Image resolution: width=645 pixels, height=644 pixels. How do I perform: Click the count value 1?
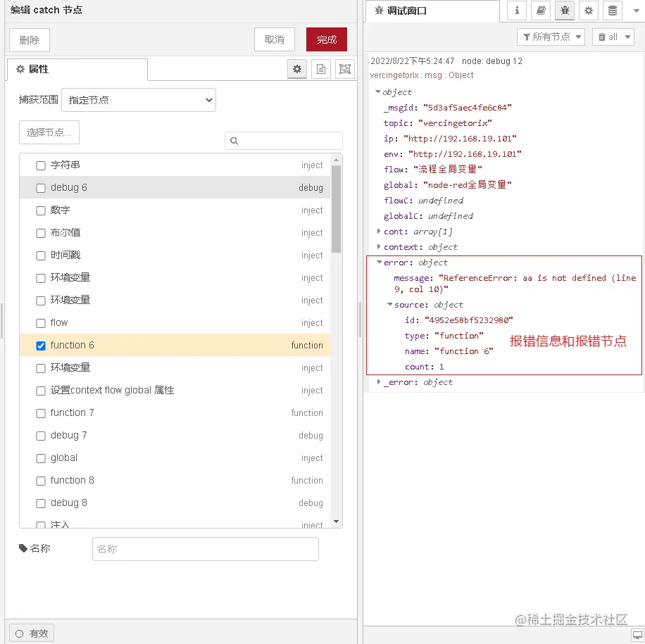pyautogui.click(x=442, y=367)
